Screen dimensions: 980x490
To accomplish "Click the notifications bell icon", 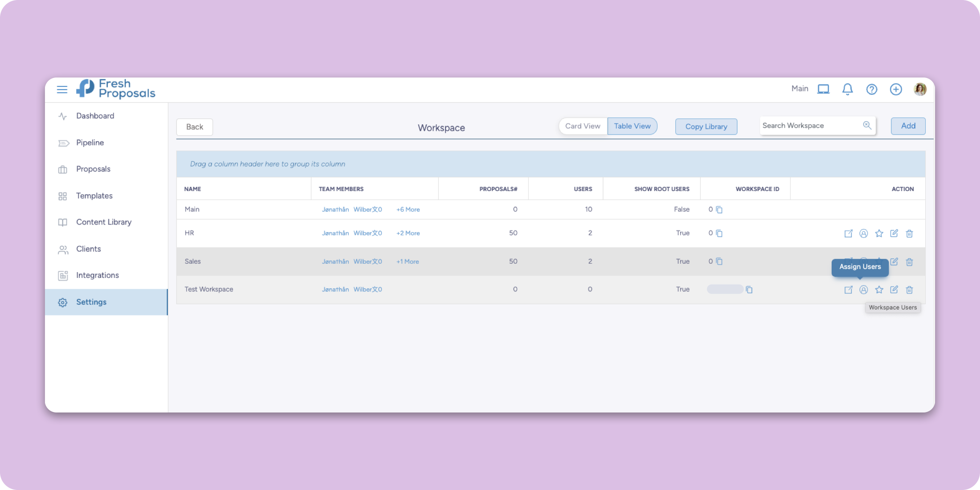I will pyautogui.click(x=847, y=89).
